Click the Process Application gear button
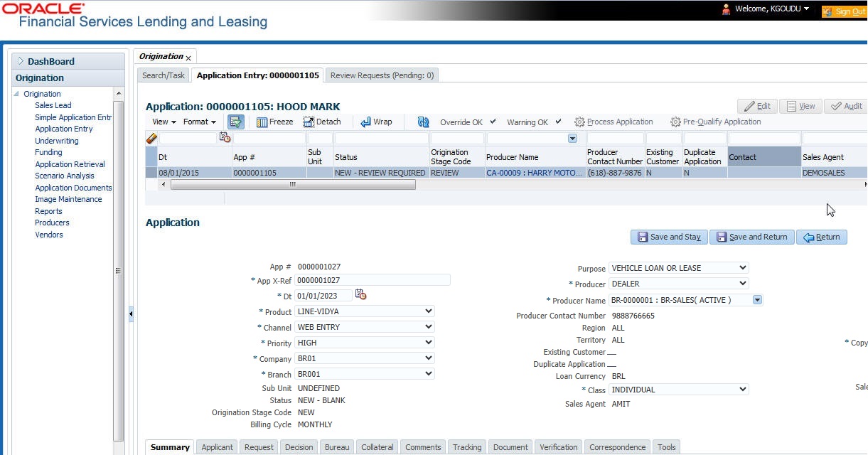The height and width of the screenshot is (455, 868). (614, 122)
